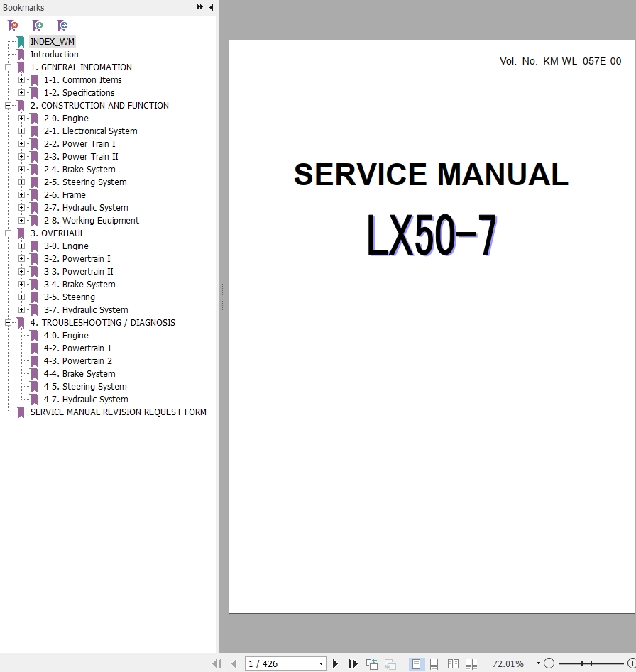
Task: Expand 1-2. Specifications node
Action: (x=21, y=93)
